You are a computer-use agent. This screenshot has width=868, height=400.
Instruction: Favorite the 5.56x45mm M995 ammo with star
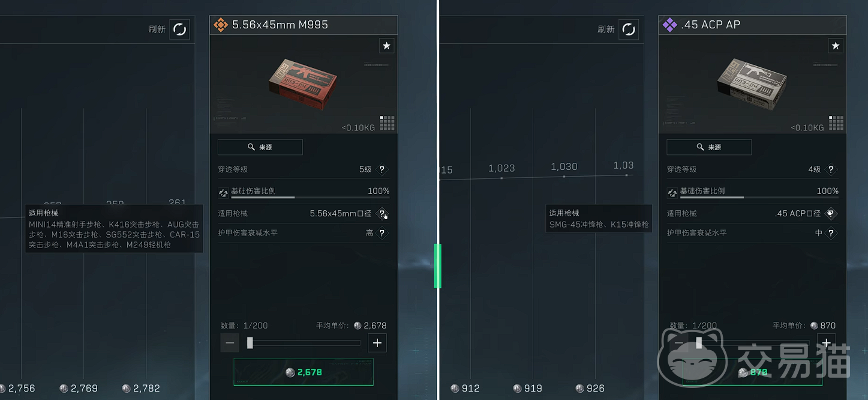(387, 46)
